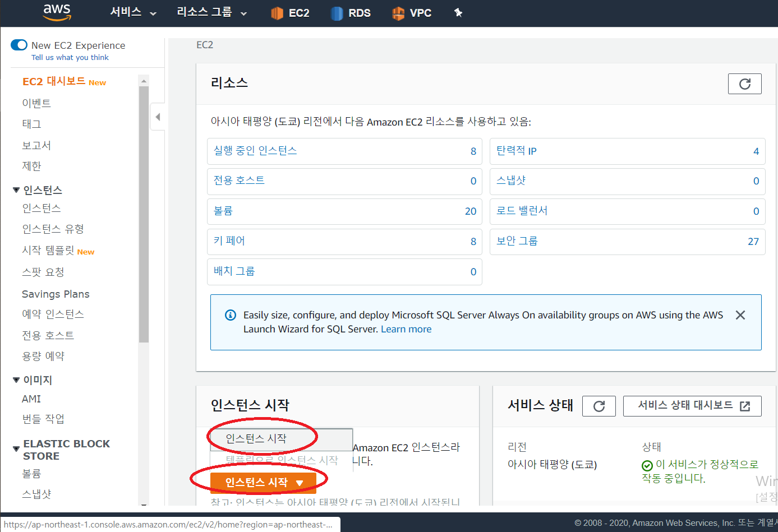This screenshot has width=778, height=532.
Task: Click the info icon in the SQL Server banner
Action: click(x=231, y=315)
